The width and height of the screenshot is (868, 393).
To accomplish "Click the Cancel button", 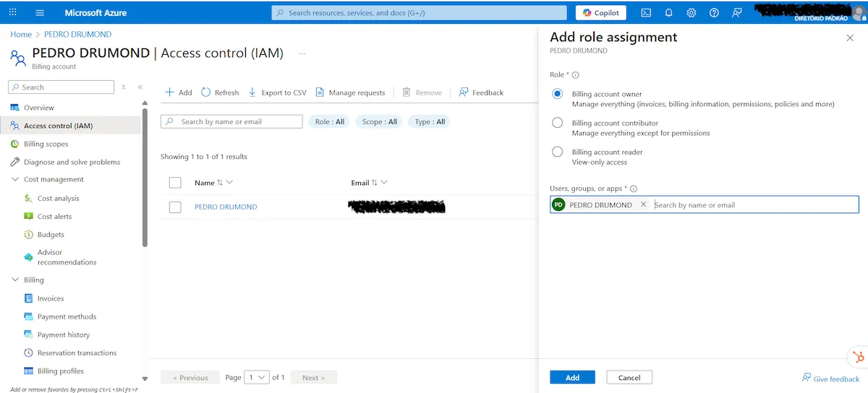I will (x=629, y=377).
